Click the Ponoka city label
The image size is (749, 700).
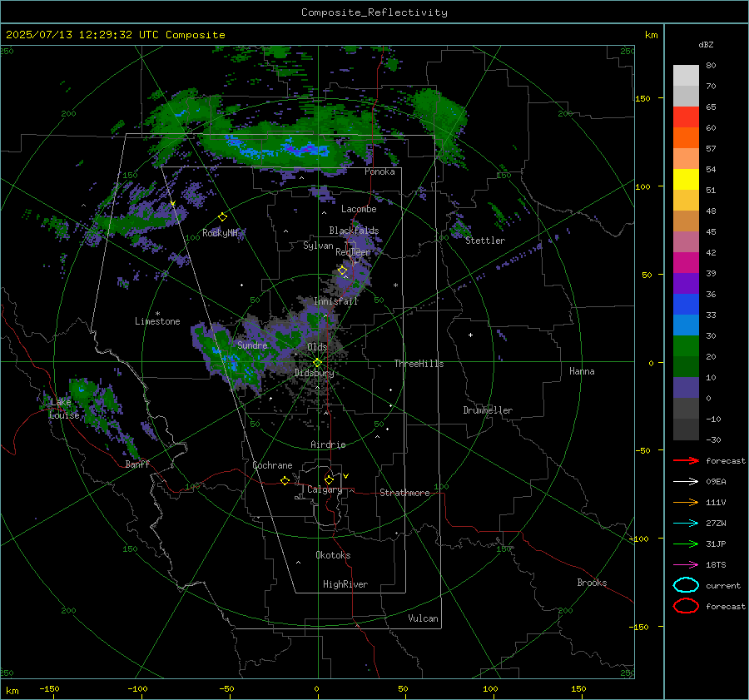[x=379, y=171]
